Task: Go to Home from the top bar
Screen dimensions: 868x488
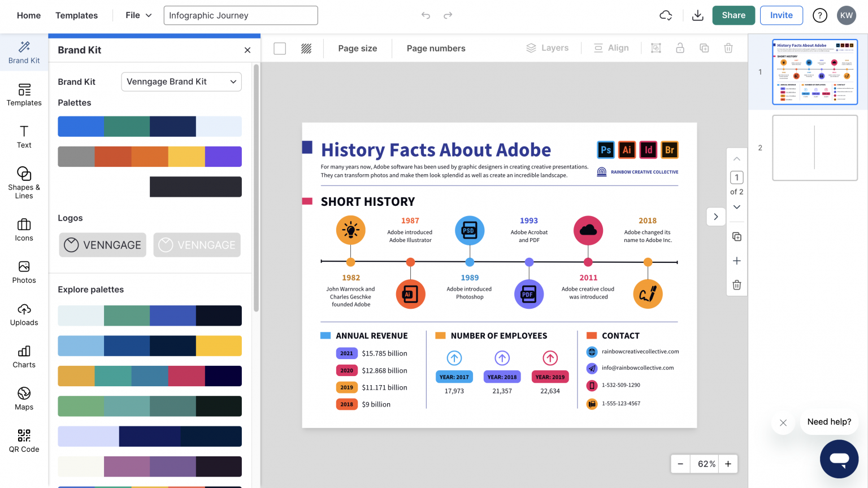Action: [x=28, y=15]
